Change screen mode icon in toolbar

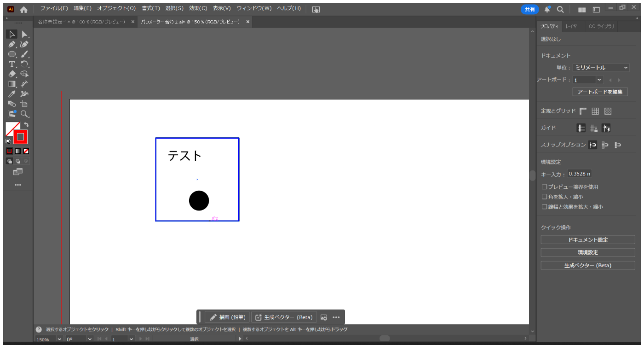(x=17, y=172)
